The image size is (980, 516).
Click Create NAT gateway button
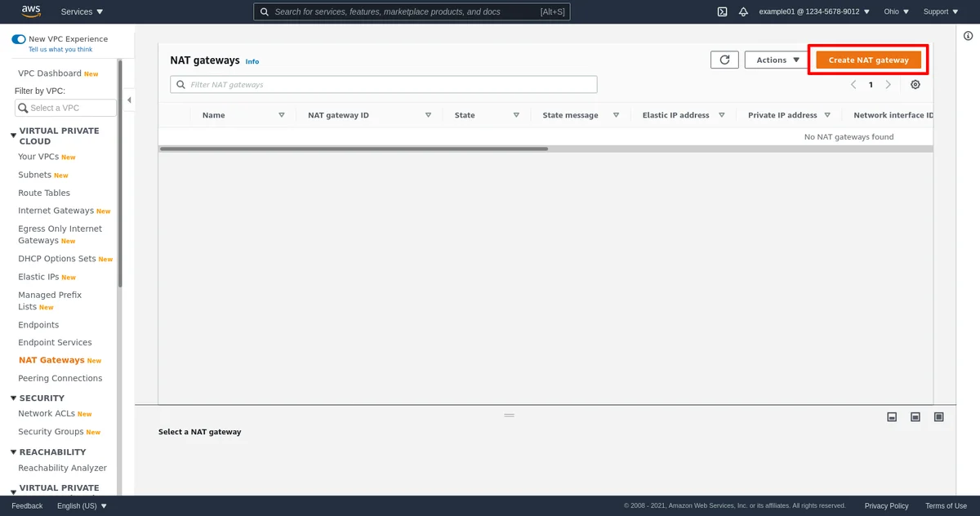(x=868, y=60)
